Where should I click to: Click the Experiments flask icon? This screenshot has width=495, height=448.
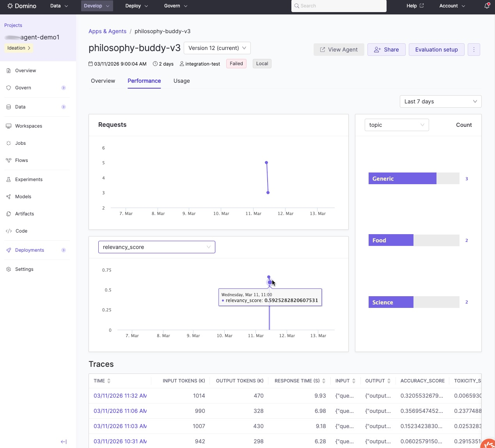point(9,180)
